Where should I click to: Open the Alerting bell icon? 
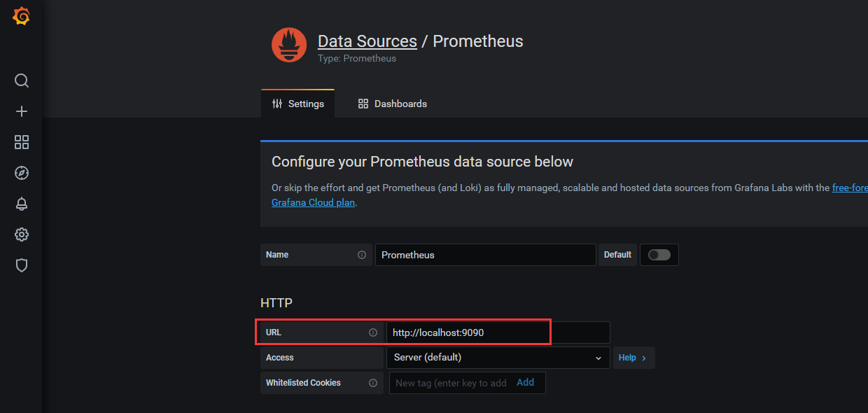click(22, 204)
